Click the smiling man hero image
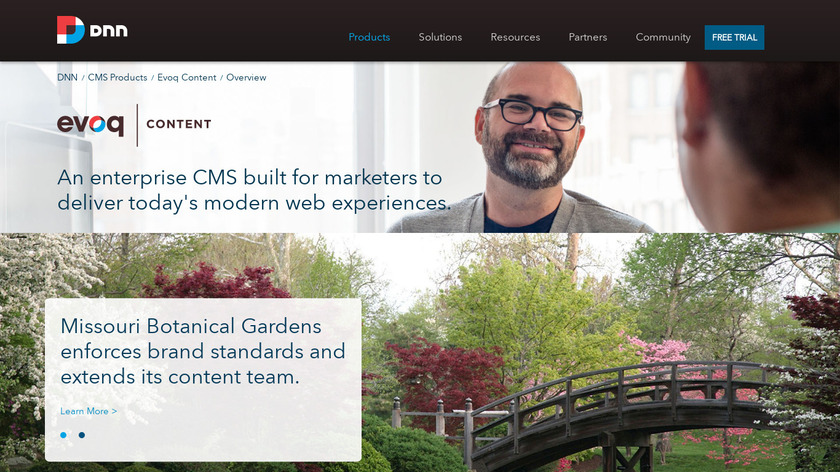Screen dimensions: 840x472 (528, 147)
